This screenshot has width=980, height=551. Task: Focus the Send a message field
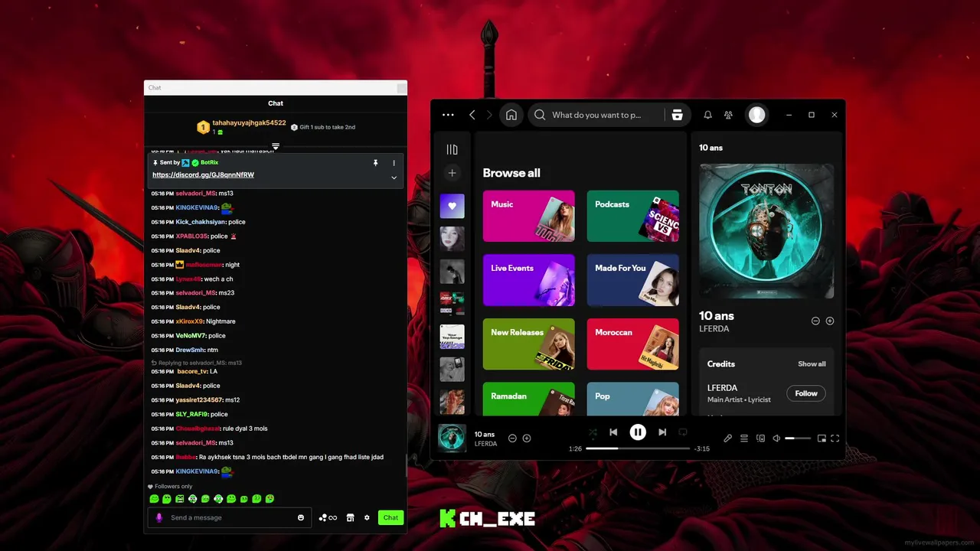[x=230, y=517]
